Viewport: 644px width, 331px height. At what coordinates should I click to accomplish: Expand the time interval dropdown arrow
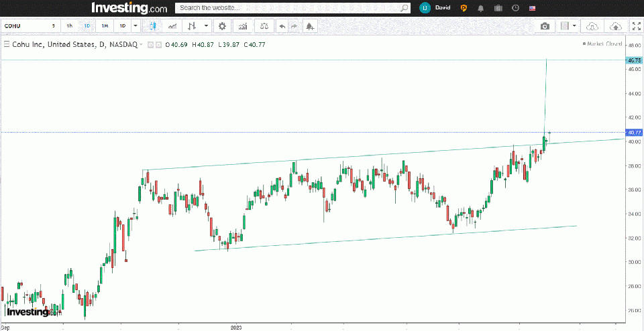coord(136,26)
